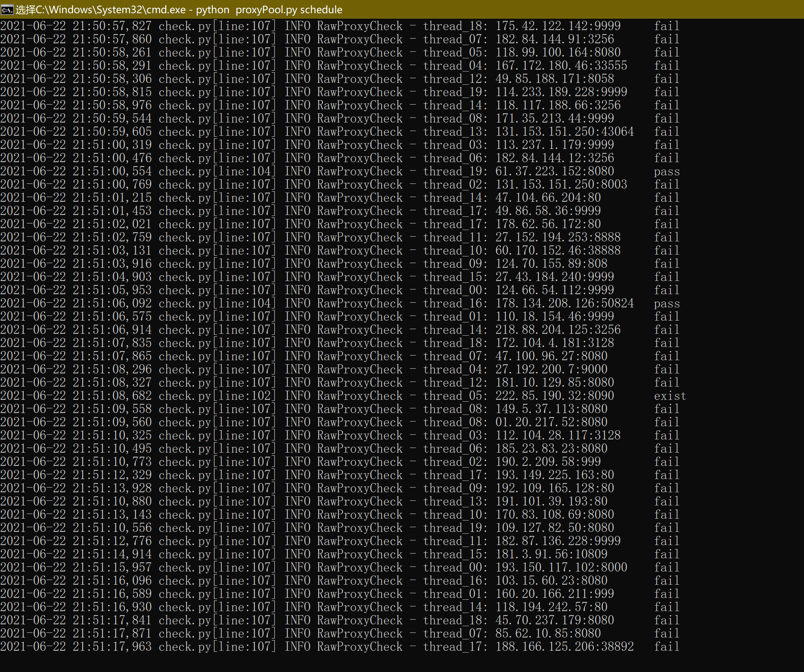804x672 pixels.
Task: Click timestamp 21:51:00,554 in log
Action: tap(112, 171)
